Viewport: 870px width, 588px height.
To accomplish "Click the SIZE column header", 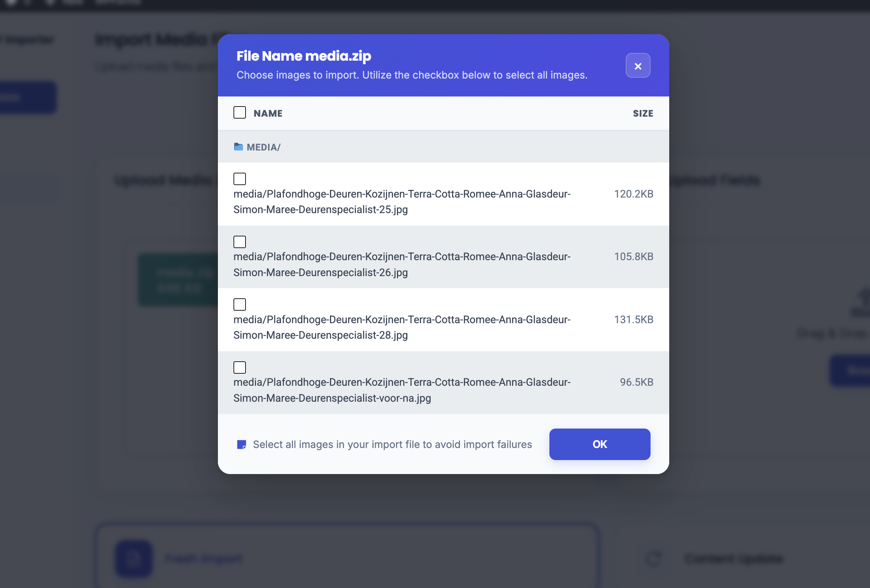I will click(x=643, y=114).
